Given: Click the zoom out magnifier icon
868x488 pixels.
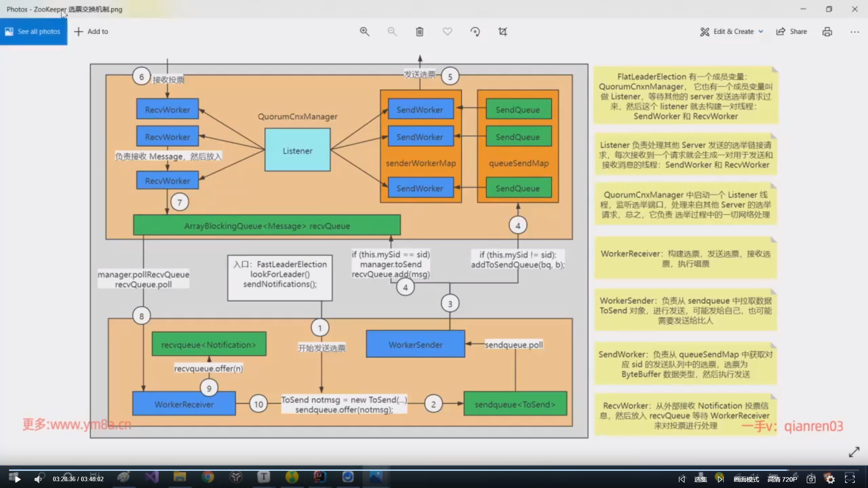Looking at the screenshot, I should click(x=392, y=32).
